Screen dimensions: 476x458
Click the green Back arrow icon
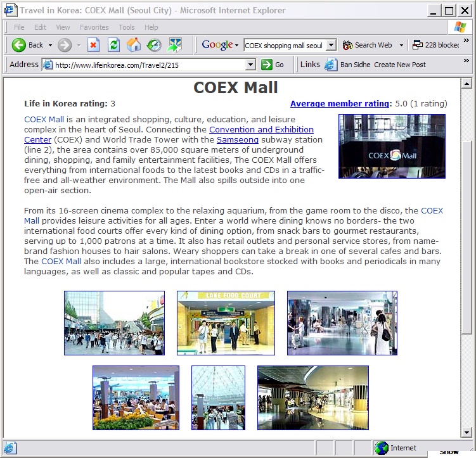[x=18, y=45]
